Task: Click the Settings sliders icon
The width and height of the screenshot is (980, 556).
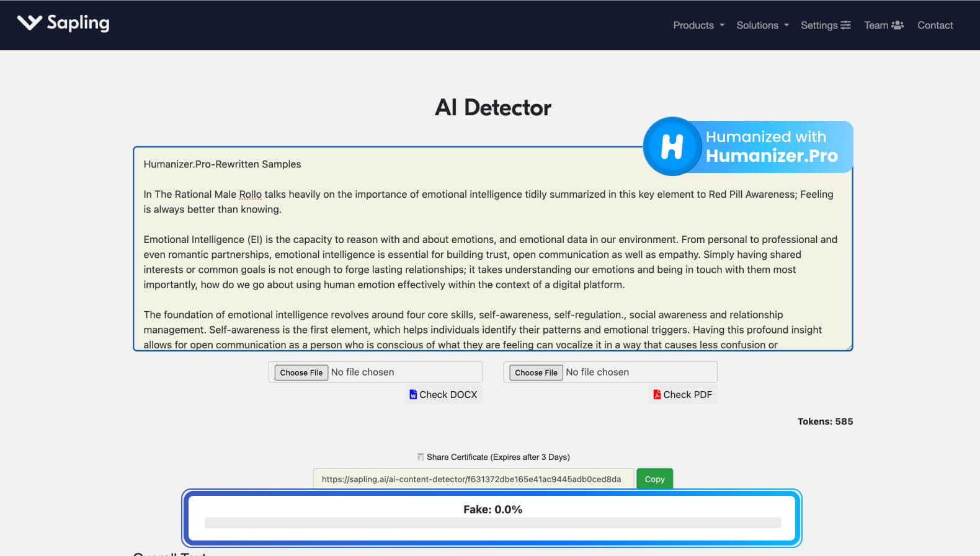Action: pyautogui.click(x=845, y=25)
